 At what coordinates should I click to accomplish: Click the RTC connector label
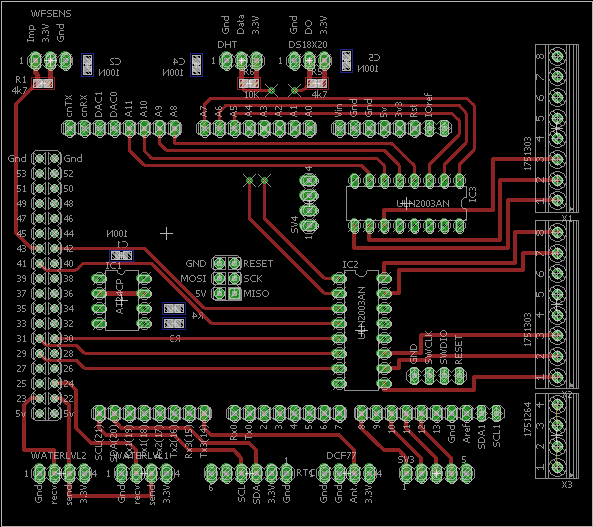tap(305, 473)
